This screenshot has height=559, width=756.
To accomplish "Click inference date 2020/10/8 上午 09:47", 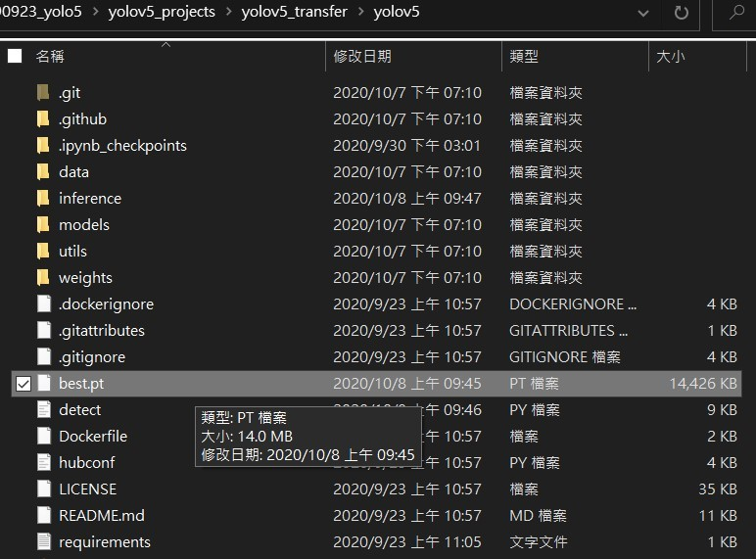I will (407, 198).
